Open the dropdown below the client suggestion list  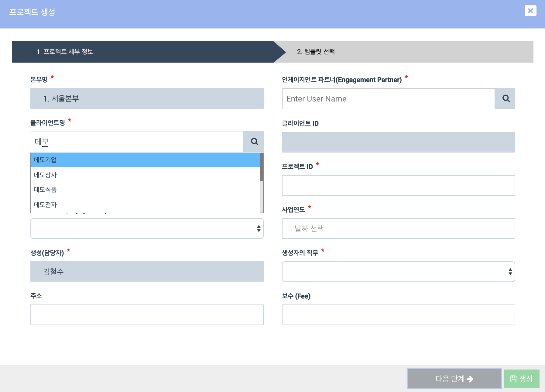click(x=147, y=229)
